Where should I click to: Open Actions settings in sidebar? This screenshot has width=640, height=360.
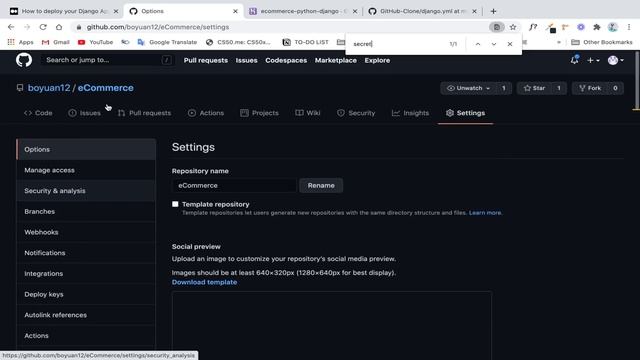click(x=86, y=336)
